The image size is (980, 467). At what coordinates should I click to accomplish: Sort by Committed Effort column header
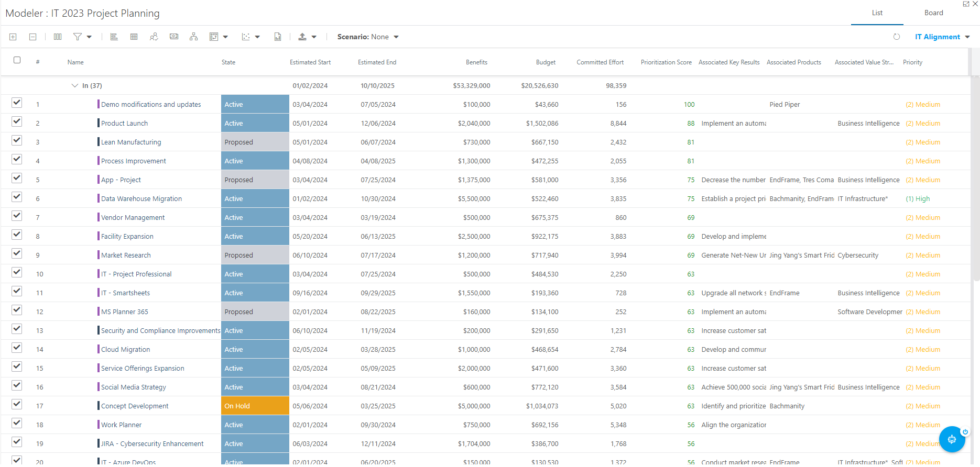click(x=600, y=62)
